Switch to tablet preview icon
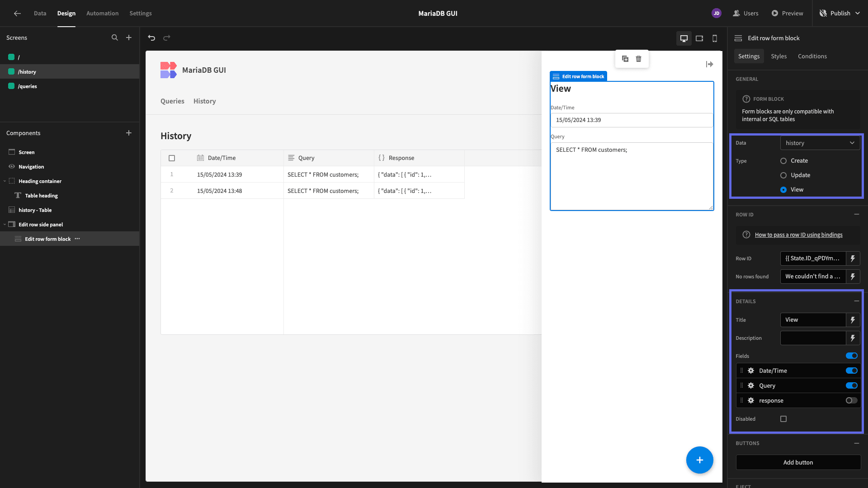 (x=699, y=38)
